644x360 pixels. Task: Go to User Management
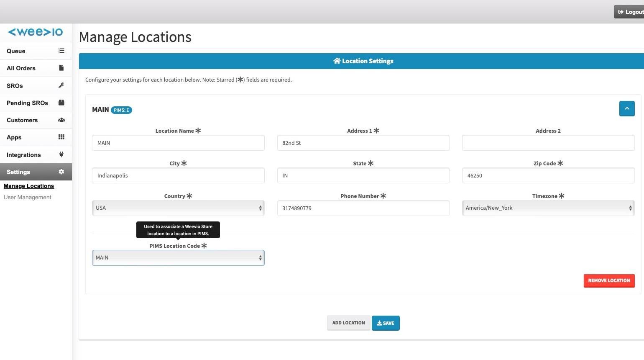point(28,197)
